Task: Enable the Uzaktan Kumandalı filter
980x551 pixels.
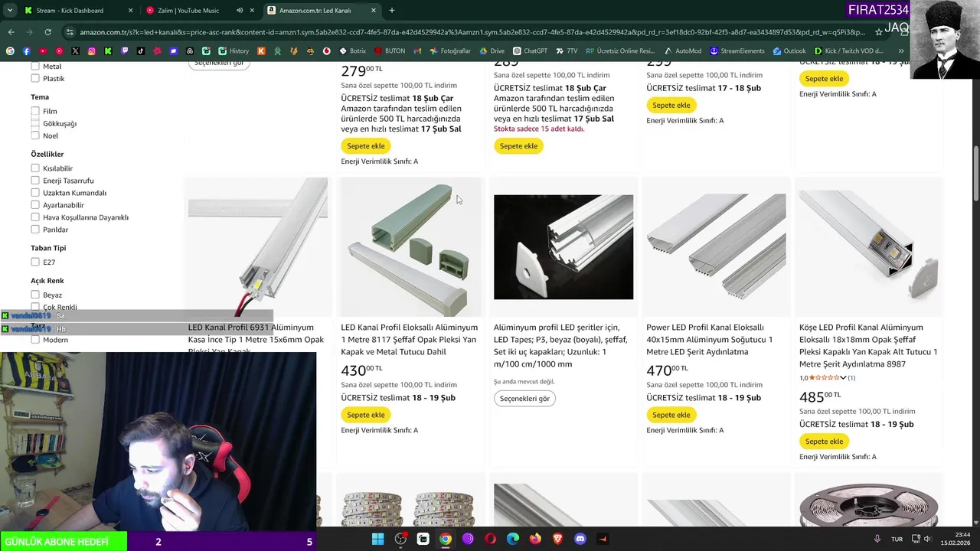Action: pyautogui.click(x=35, y=193)
